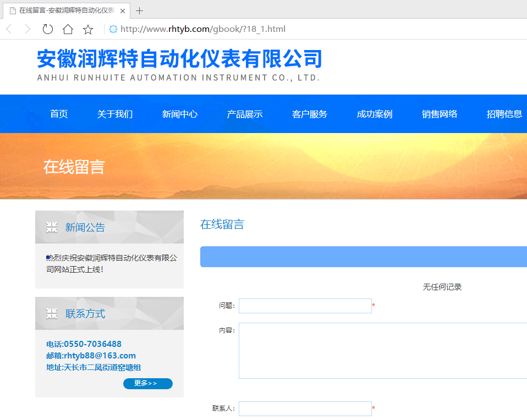527x420 pixels.
Task: Open 客户服务 navigation item
Action: 310,114
